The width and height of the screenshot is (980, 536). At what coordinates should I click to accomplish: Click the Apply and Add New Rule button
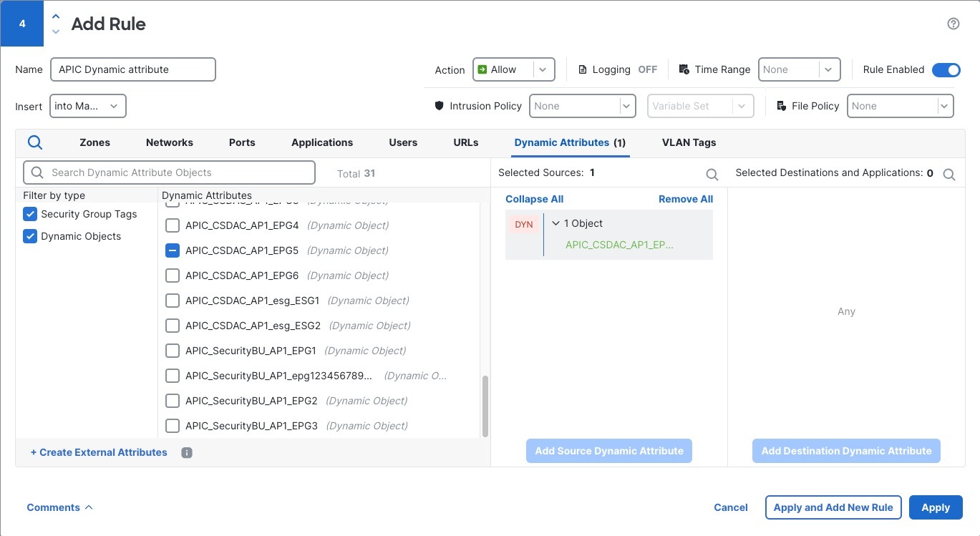click(x=833, y=507)
